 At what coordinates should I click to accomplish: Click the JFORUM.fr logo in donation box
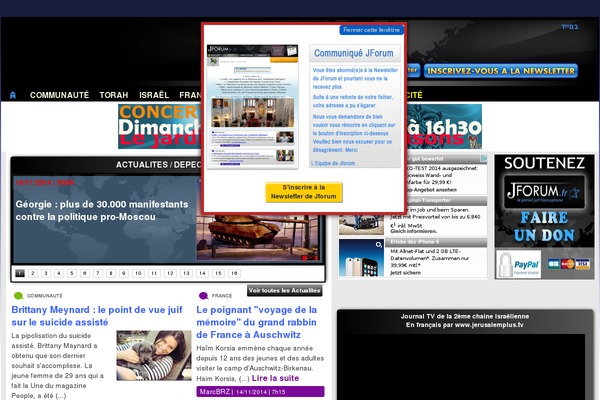point(544,192)
